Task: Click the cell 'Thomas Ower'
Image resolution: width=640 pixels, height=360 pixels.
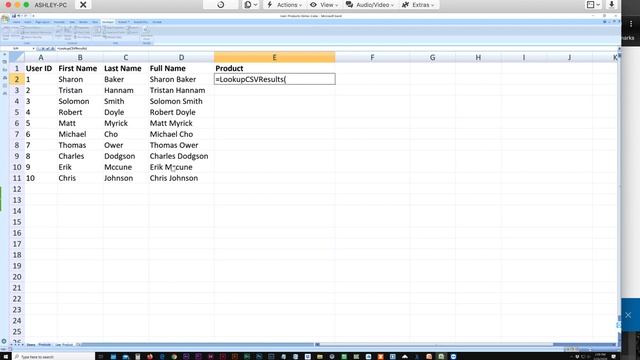Action: (181, 145)
